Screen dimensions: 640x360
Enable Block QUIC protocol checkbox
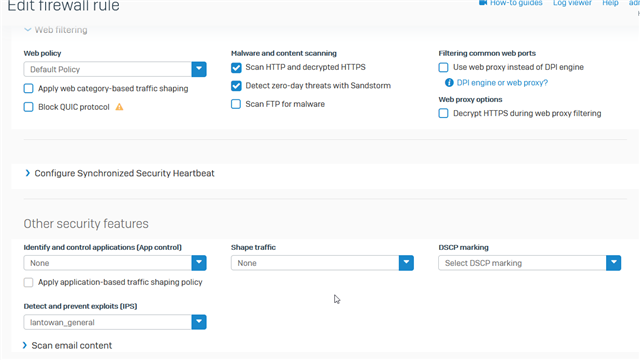click(29, 107)
